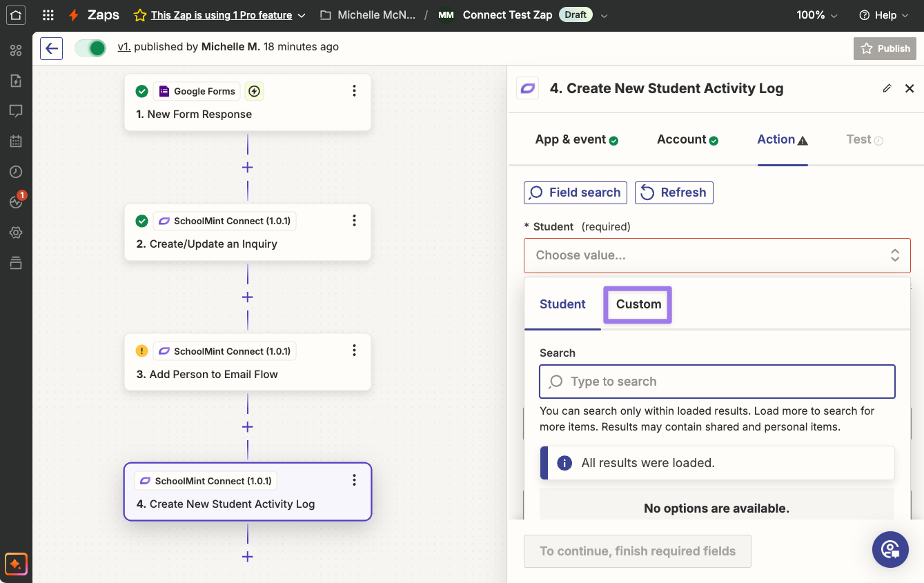Click the SchoolMint app icon in panel header
This screenshot has height=583, width=924.
528,88
